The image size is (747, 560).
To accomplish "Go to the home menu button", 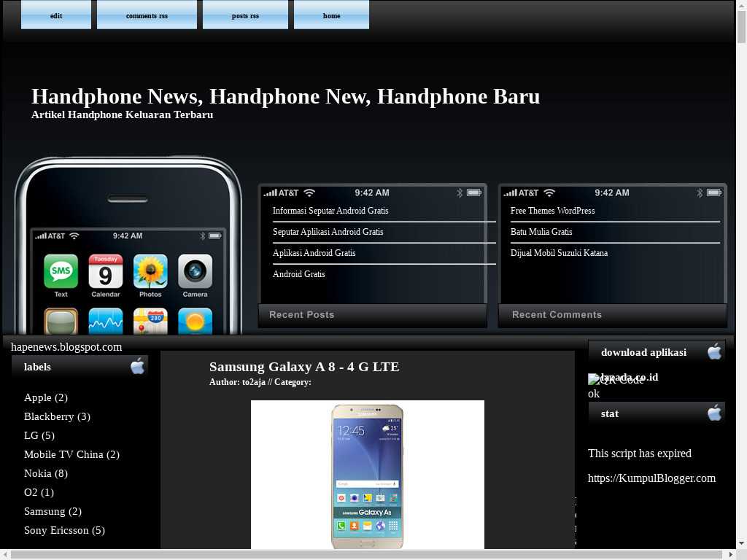I will tap(332, 15).
